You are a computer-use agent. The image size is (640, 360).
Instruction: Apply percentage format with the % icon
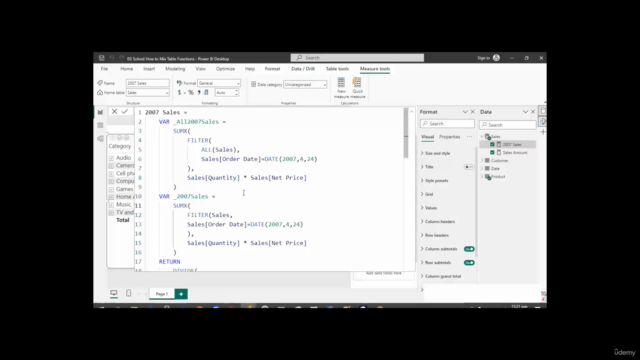pyautogui.click(x=191, y=93)
